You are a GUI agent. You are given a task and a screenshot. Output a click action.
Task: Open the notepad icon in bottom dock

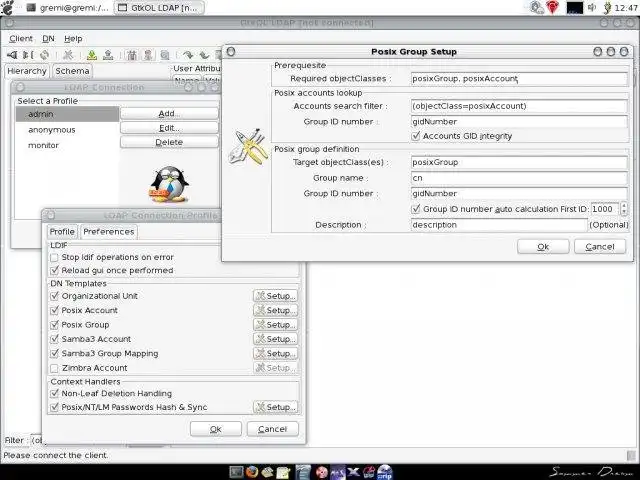[282, 472]
